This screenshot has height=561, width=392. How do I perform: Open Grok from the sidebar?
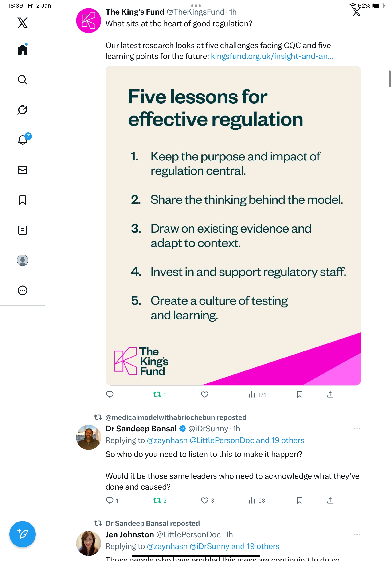tap(22, 110)
